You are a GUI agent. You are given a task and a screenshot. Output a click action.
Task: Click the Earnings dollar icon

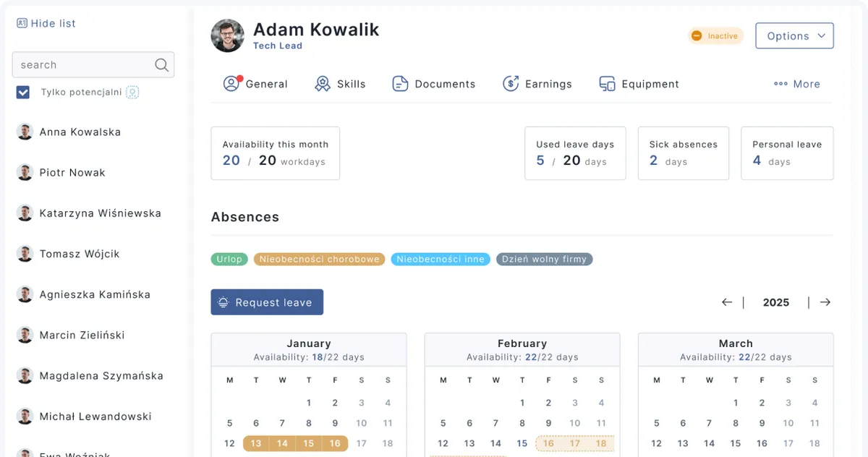tap(511, 84)
